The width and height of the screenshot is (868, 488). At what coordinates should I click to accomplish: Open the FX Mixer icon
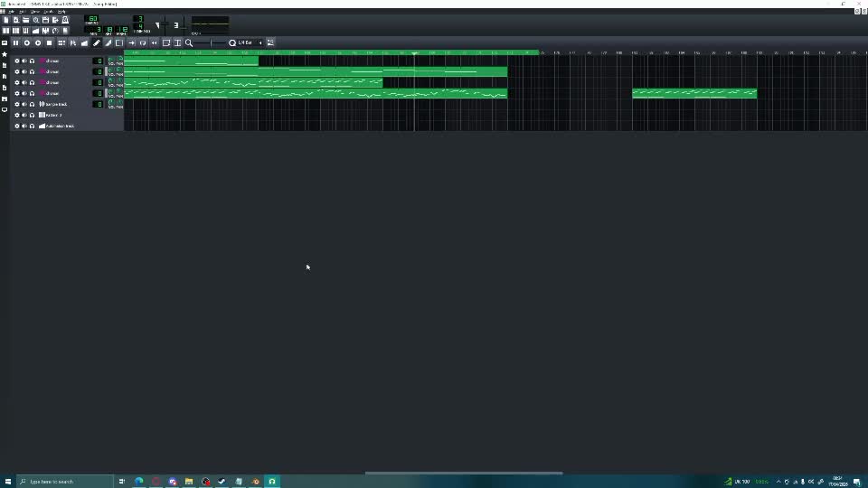point(46,31)
